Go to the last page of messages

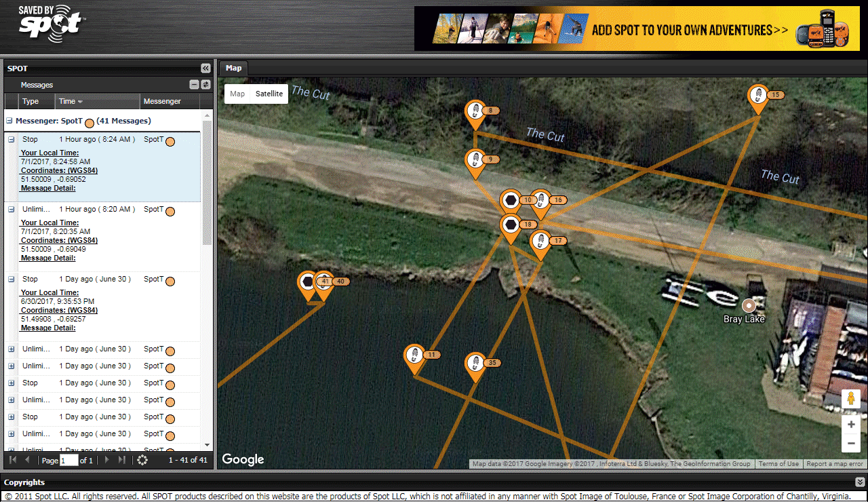click(121, 460)
